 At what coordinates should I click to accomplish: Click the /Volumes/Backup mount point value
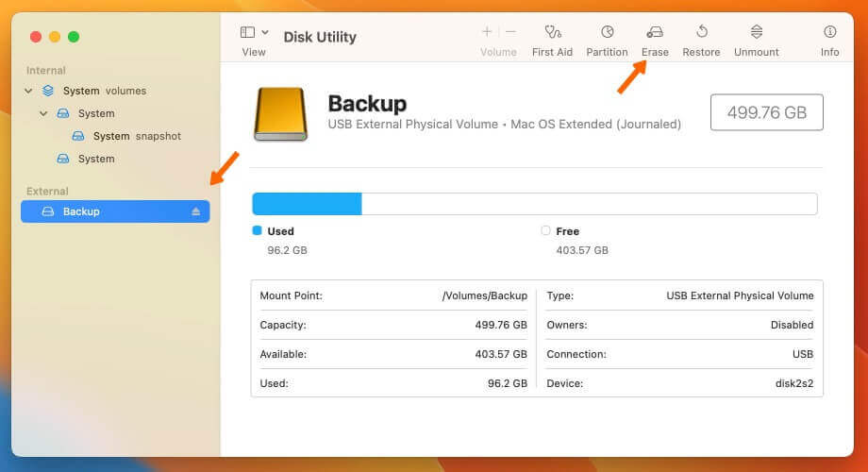pos(484,295)
